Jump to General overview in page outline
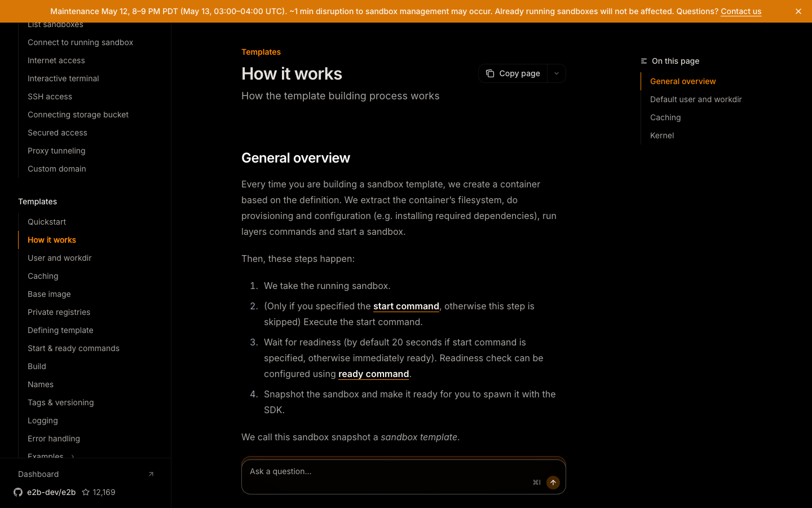Viewport: 812px width, 508px height. (x=683, y=81)
